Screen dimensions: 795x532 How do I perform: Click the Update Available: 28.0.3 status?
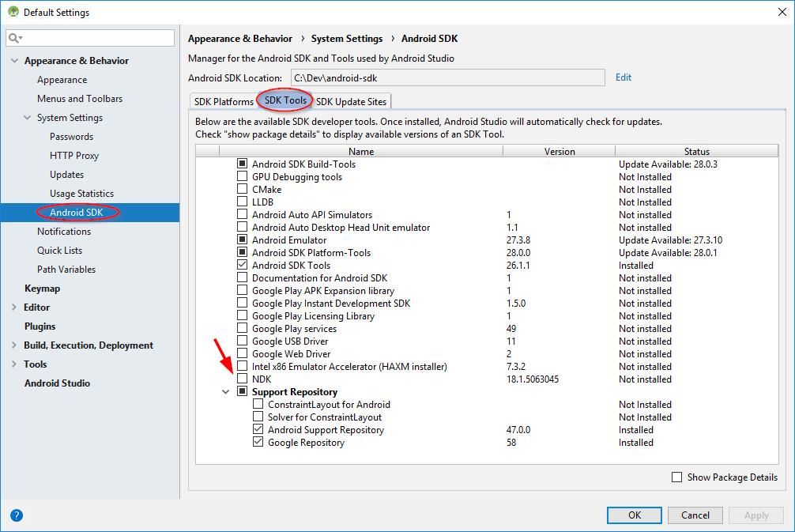[668, 164]
